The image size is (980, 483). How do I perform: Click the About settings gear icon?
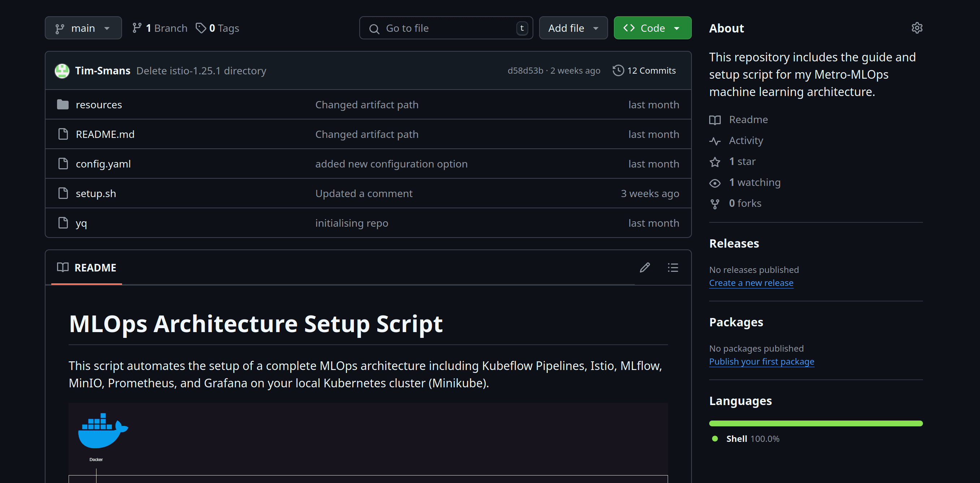(x=916, y=28)
